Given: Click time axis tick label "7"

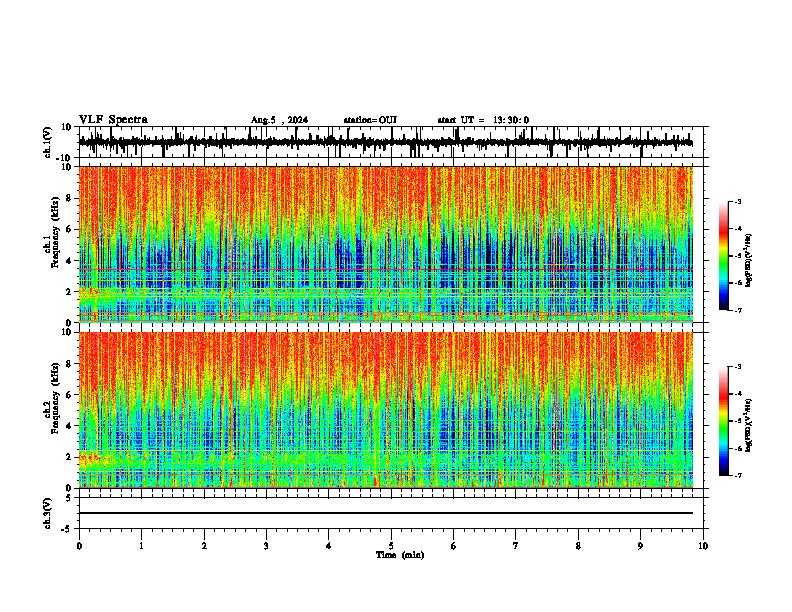Looking at the screenshot, I should (x=516, y=546).
